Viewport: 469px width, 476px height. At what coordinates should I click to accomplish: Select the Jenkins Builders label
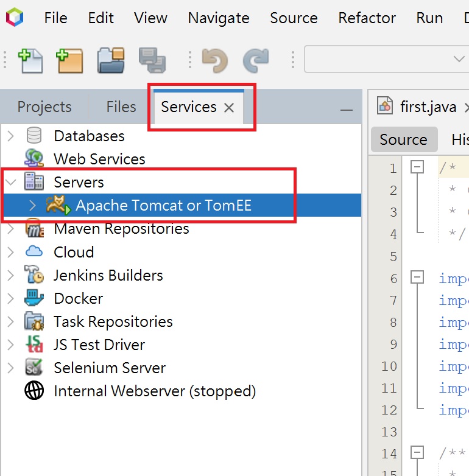click(108, 275)
